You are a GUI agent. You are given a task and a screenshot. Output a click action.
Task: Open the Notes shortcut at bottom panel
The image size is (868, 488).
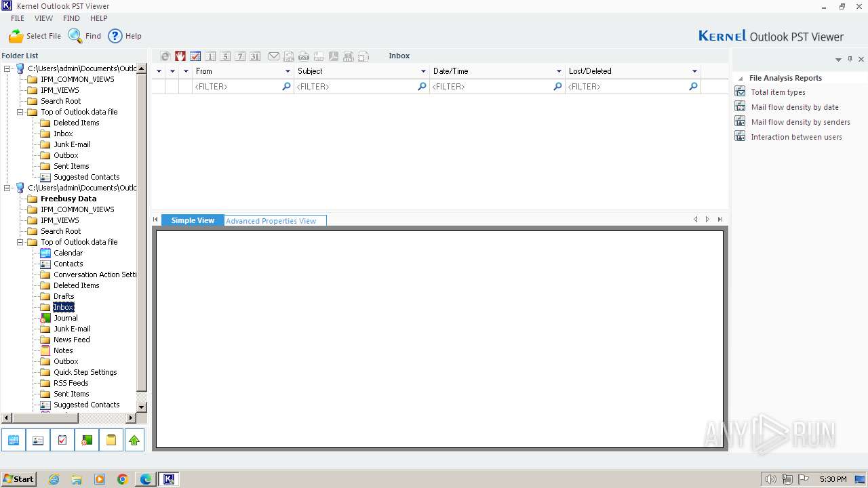click(111, 441)
